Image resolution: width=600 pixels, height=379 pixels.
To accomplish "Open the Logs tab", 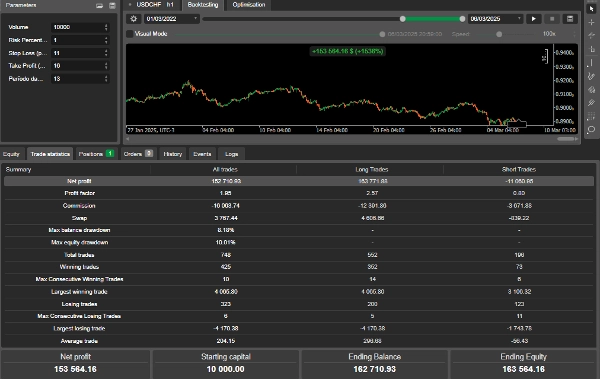I will [232, 154].
